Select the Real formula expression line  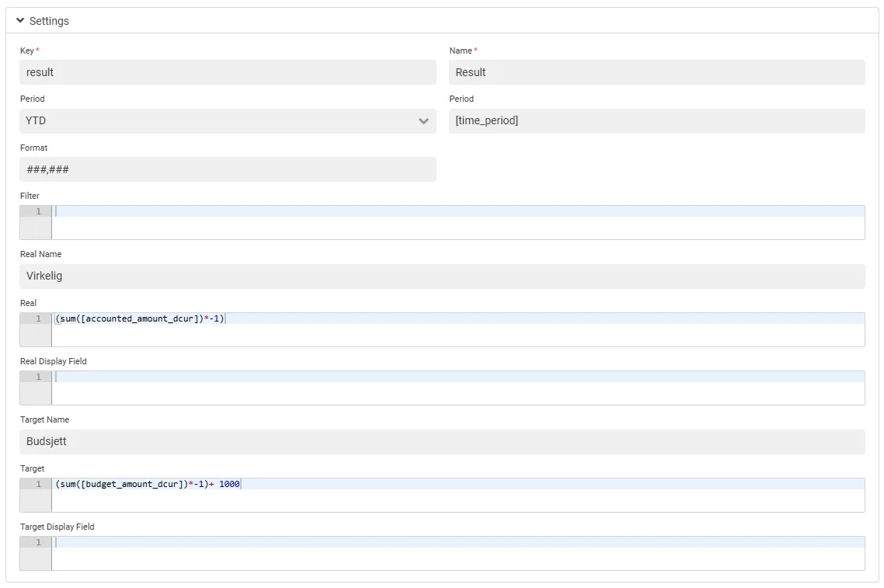coord(140,318)
